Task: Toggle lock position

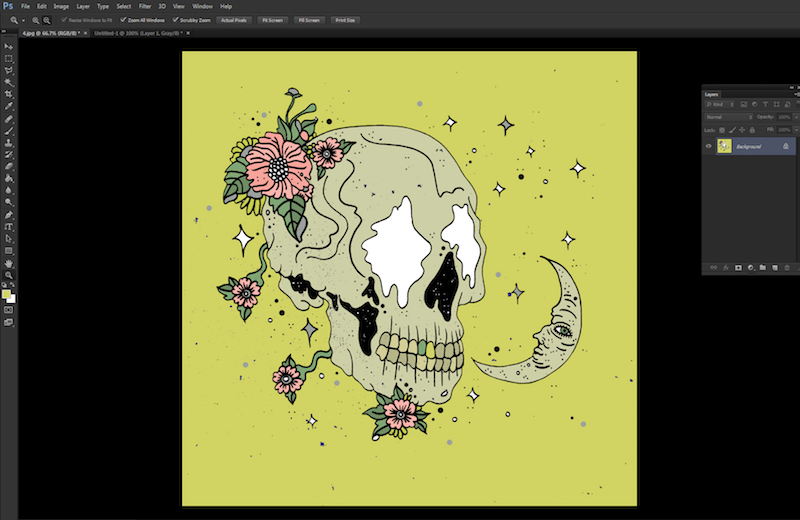Action: pyautogui.click(x=742, y=130)
